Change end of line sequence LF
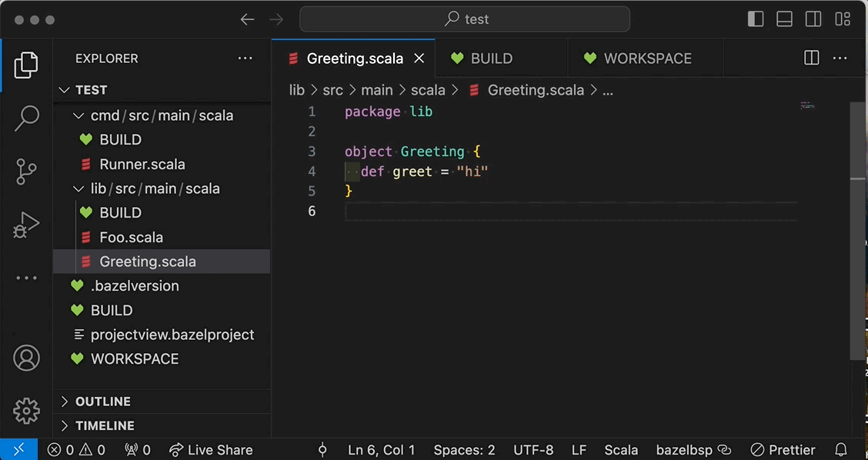 tap(579, 450)
